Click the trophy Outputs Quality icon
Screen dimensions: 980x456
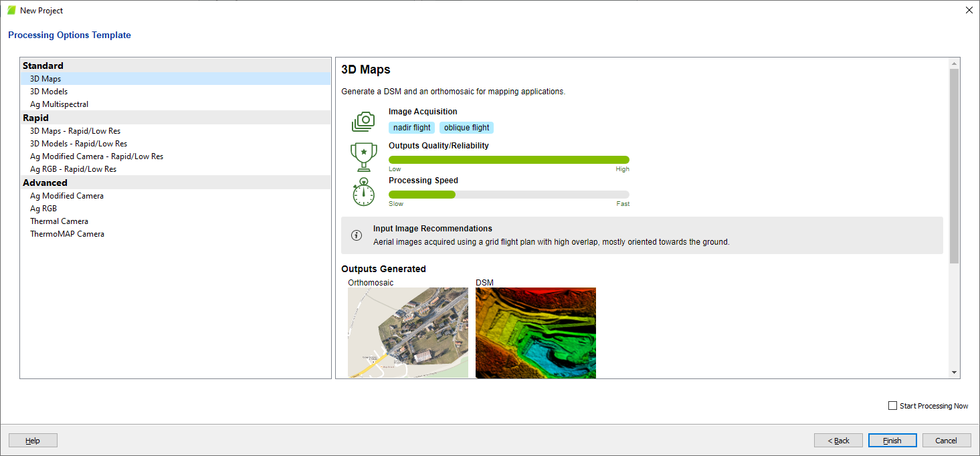[363, 157]
